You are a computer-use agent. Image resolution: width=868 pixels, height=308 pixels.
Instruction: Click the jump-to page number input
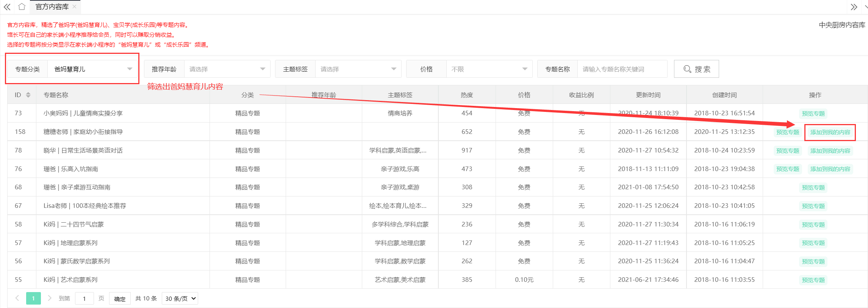[84, 299]
